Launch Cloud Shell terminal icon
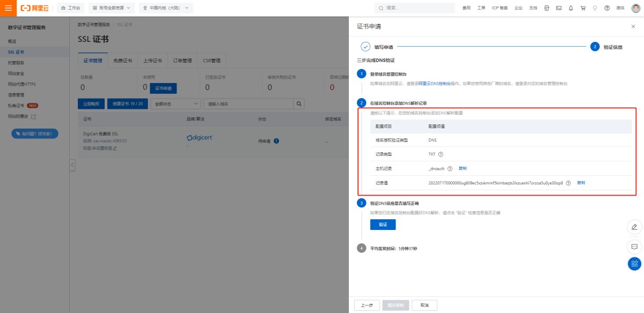 [559, 8]
